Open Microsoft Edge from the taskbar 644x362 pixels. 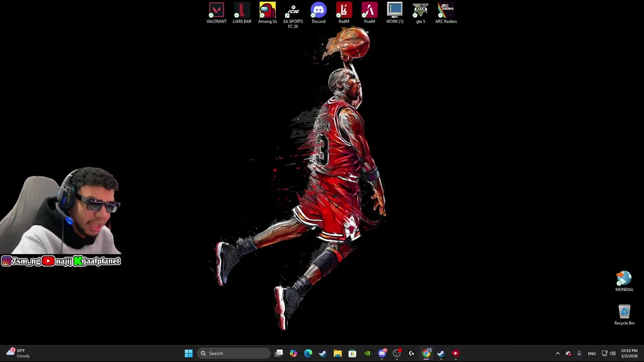pos(308,353)
